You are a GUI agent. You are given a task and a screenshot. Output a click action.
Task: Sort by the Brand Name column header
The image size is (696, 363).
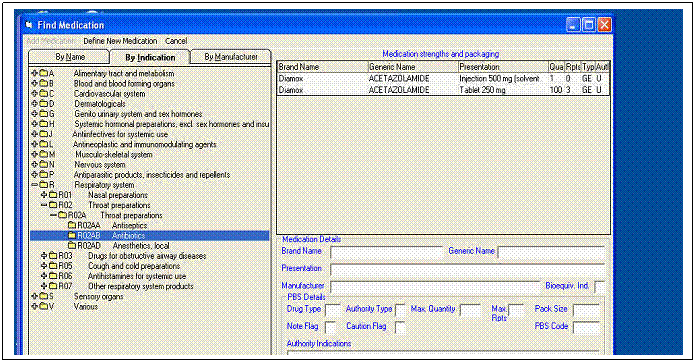(322, 67)
